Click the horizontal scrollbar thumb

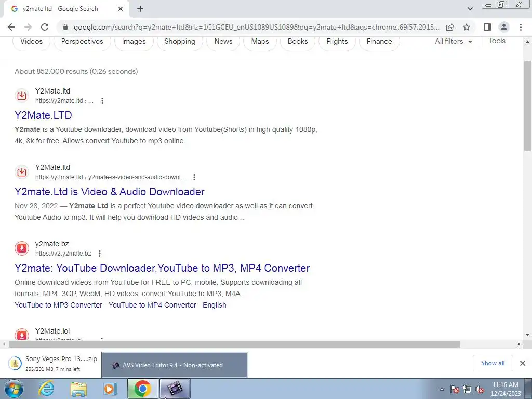(x=234, y=344)
